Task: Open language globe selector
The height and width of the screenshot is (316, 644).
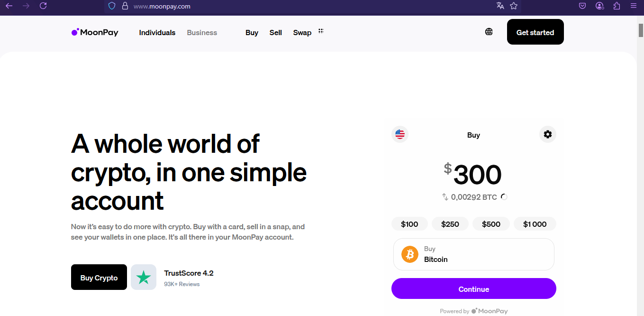Action: [489, 32]
